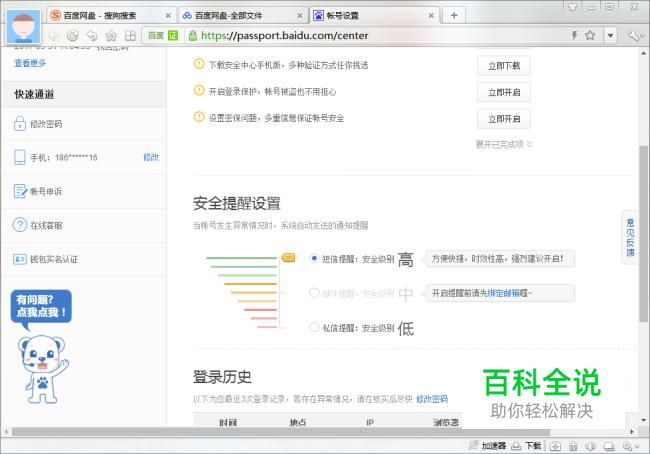Open 钱包实名认证 sidebar item
The width and height of the screenshot is (650, 454).
(54, 260)
